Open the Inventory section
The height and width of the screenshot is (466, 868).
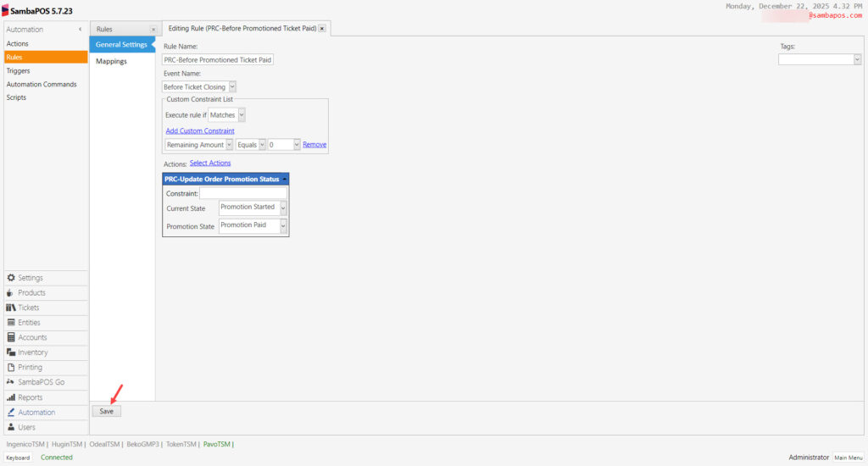(x=32, y=352)
